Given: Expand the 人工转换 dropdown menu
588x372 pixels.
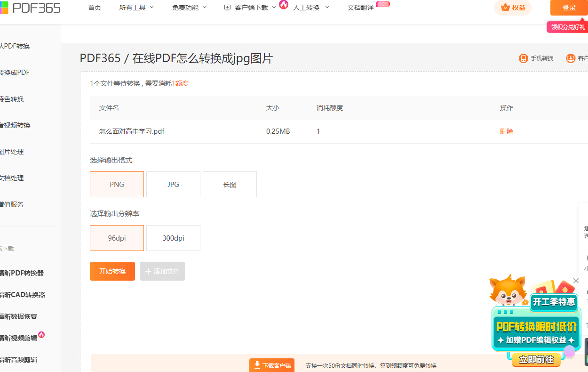Looking at the screenshot, I should (311, 8).
